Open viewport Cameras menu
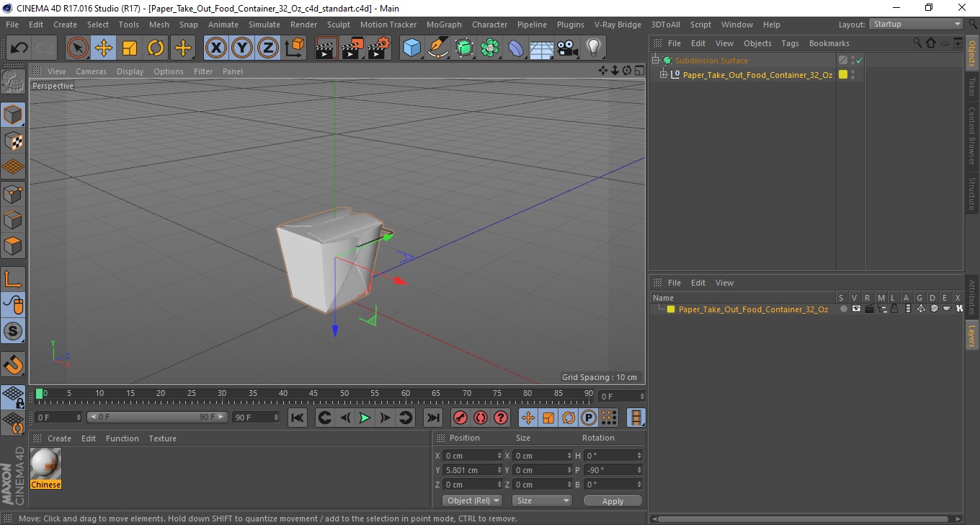Screen dimensions: 980x525 pyautogui.click(x=91, y=71)
